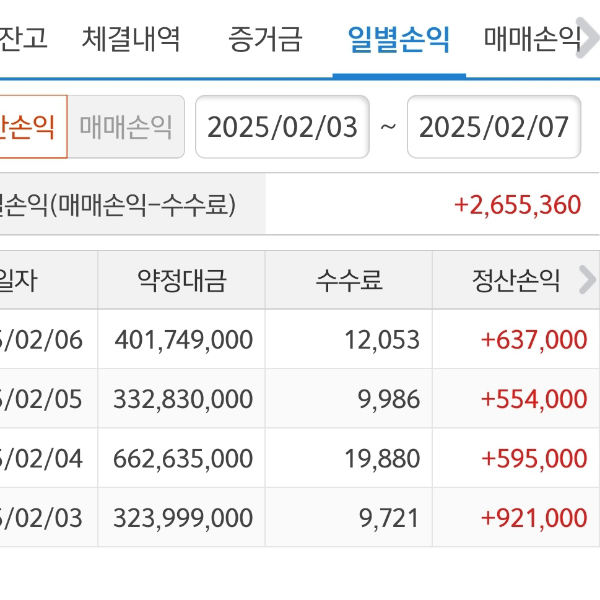Go to the 잔고 tab
The width and height of the screenshot is (600, 600).
(x=24, y=40)
